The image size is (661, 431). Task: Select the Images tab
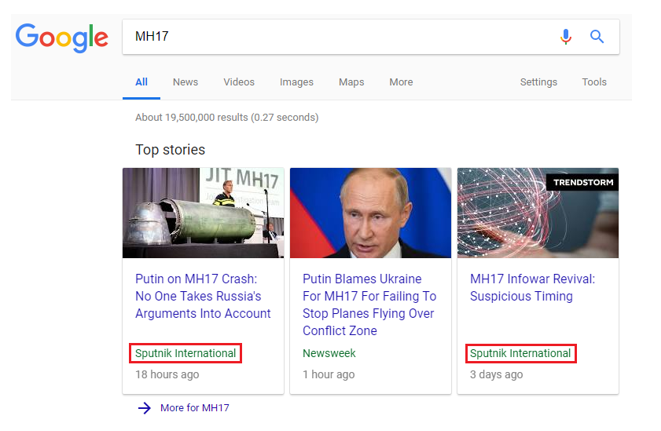(x=296, y=82)
